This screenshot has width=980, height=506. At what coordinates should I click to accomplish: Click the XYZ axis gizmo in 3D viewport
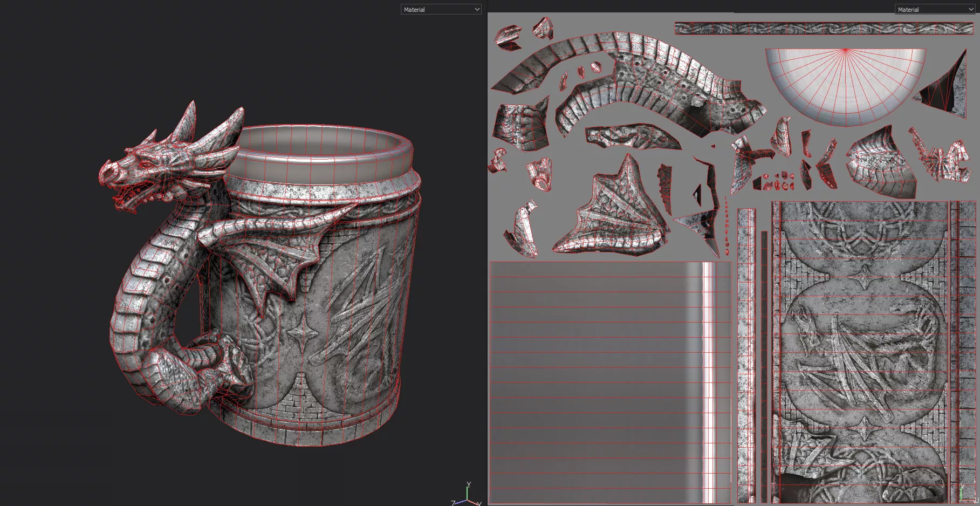[466, 496]
